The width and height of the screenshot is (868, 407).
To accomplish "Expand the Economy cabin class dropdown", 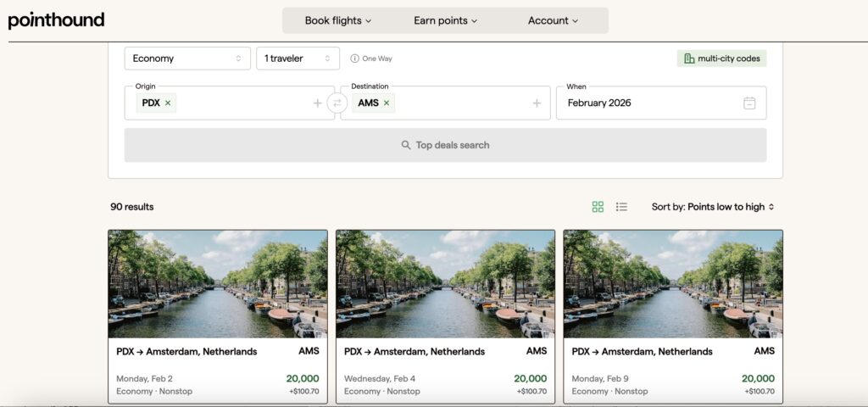I will [187, 59].
